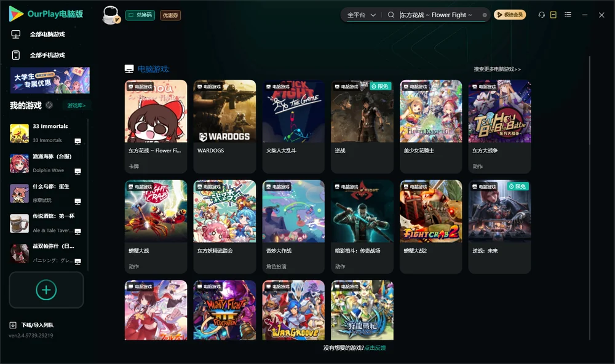Screen dimensions: 615x364
Task: Open the WARDOGS game card
Action: (224, 126)
